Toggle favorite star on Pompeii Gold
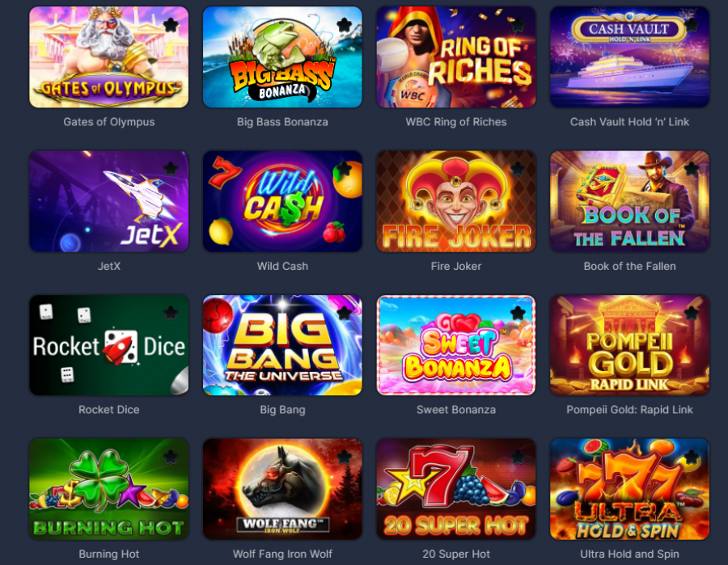The width and height of the screenshot is (728, 565). (x=692, y=313)
